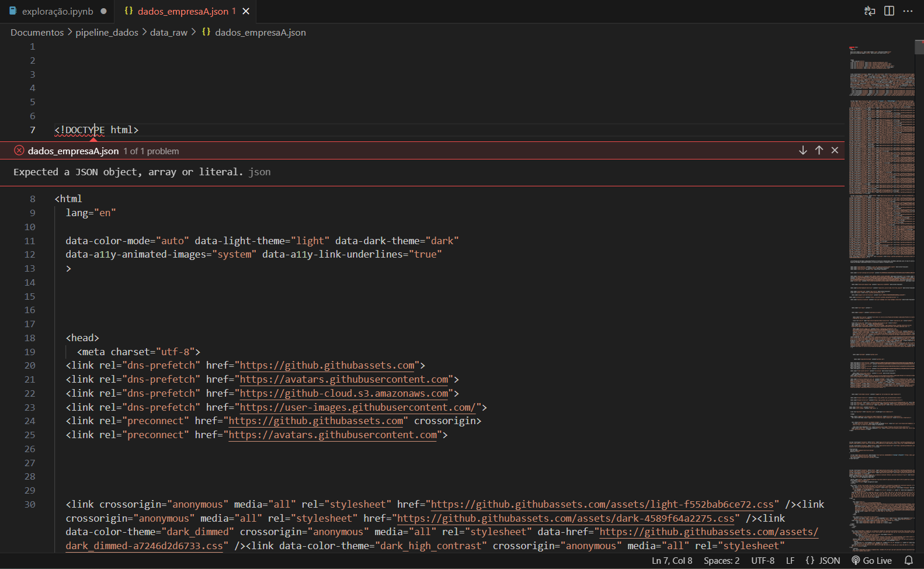This screenshot has height=569, width=924.
Task: Go to previous problem arrow
Action: 819,151
